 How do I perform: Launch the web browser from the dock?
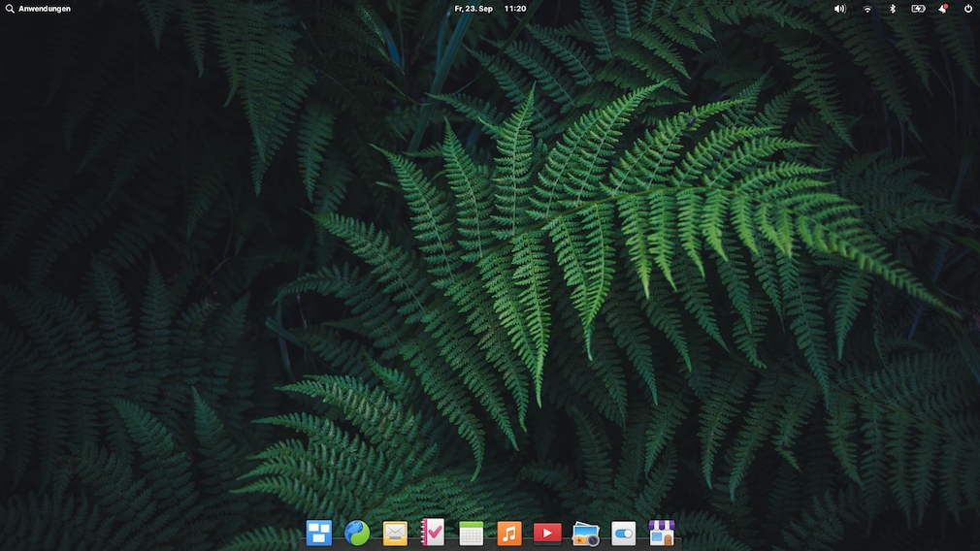357,533
